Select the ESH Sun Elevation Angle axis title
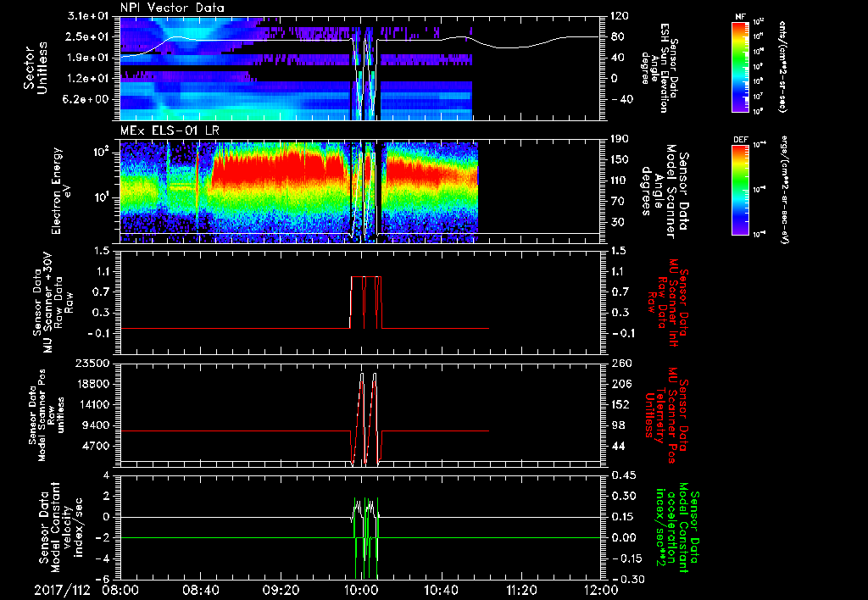The height and width of the screenshot is (600, 868). click(659, 68)
